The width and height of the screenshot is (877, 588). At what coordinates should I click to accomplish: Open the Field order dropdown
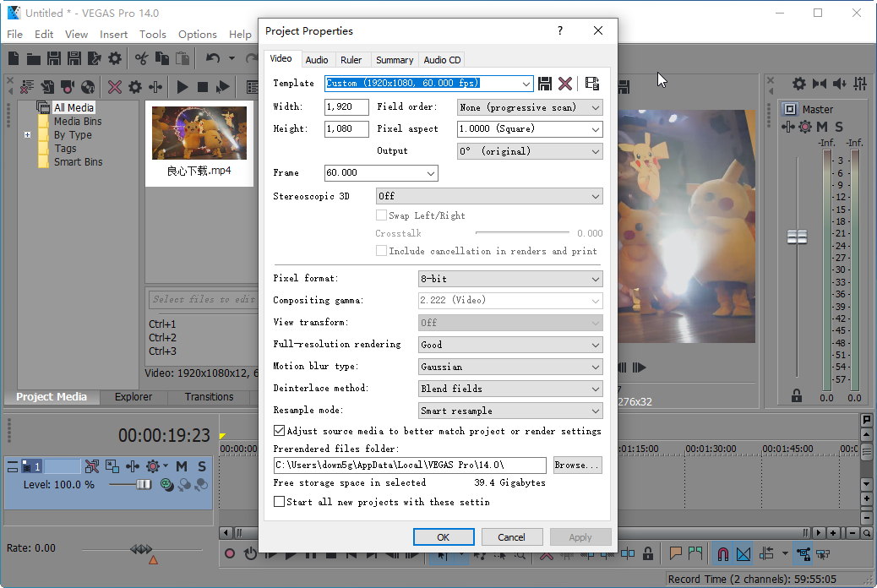pyautogui.click(x=595, y=107)
